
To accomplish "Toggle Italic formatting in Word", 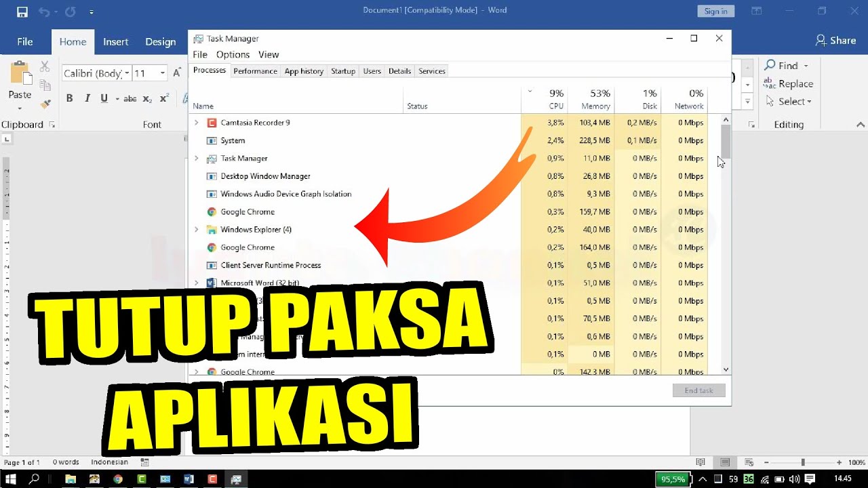I will point(87,98).
